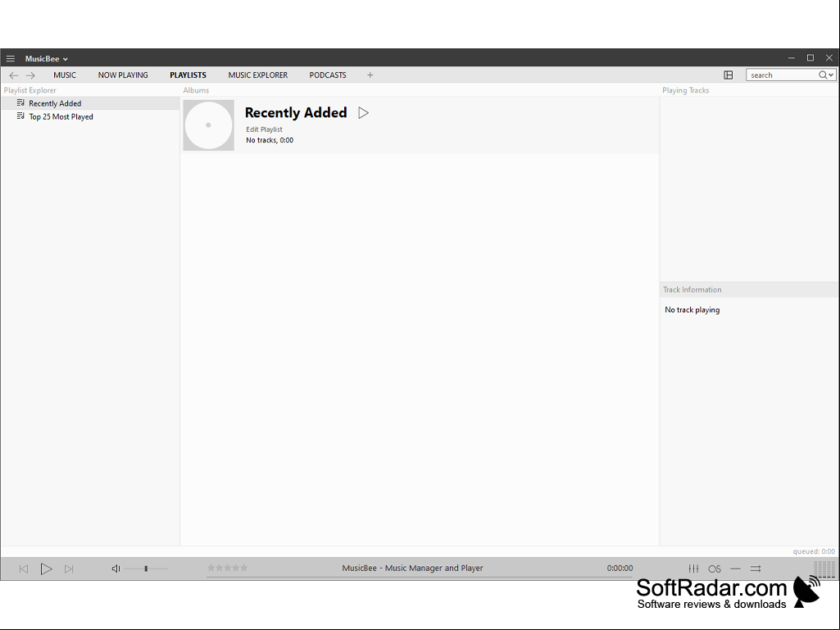This screenshot has width=840, height=630.
Task: Click the Albums panel header
Action: point(196,90)
